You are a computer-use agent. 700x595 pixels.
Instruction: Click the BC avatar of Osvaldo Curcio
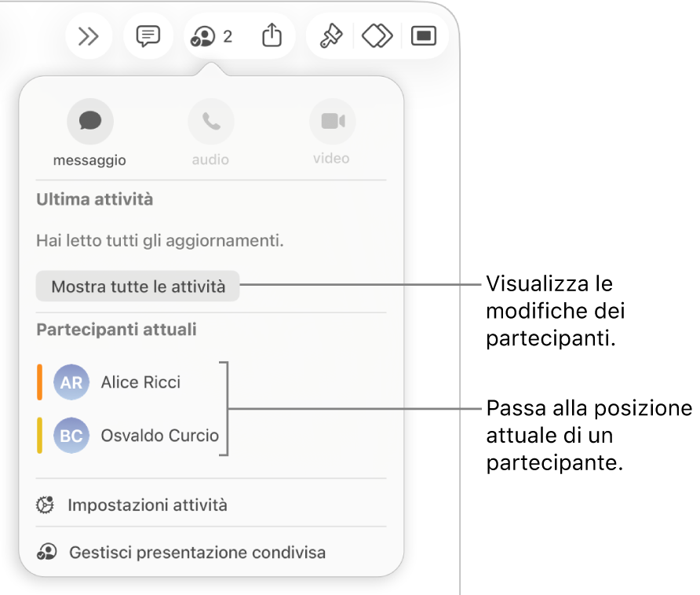[x=71, y=436]
